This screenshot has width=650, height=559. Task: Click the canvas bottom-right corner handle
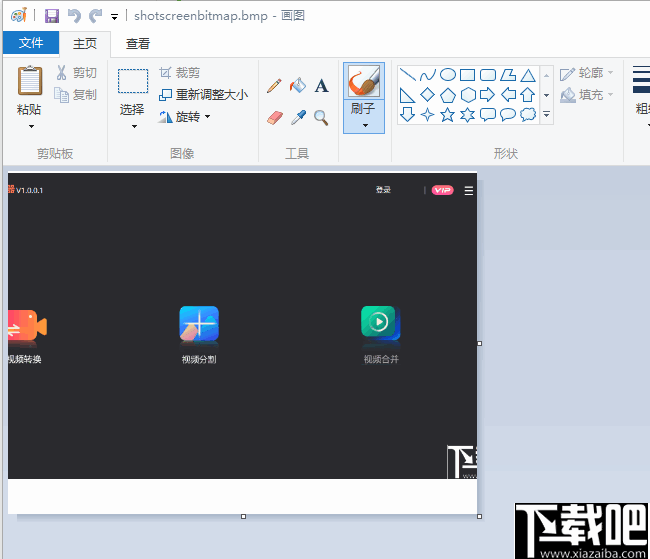point(480,517)
